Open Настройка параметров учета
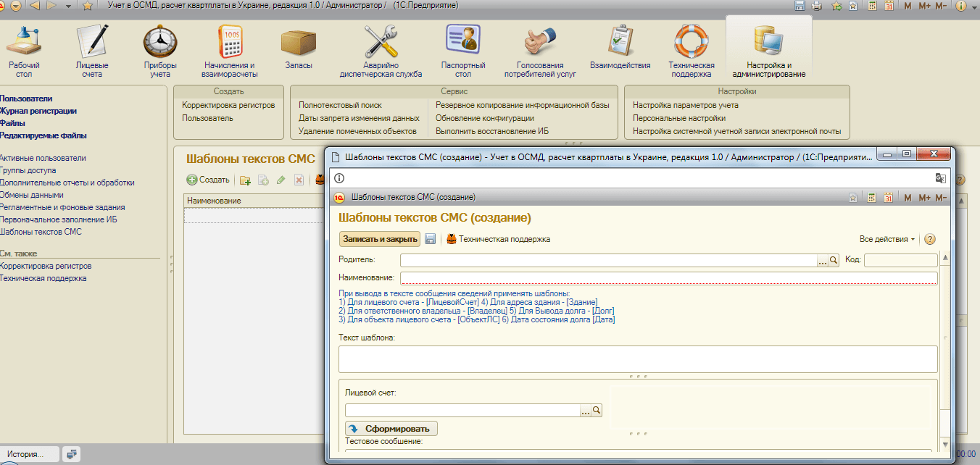 [686, 105]
